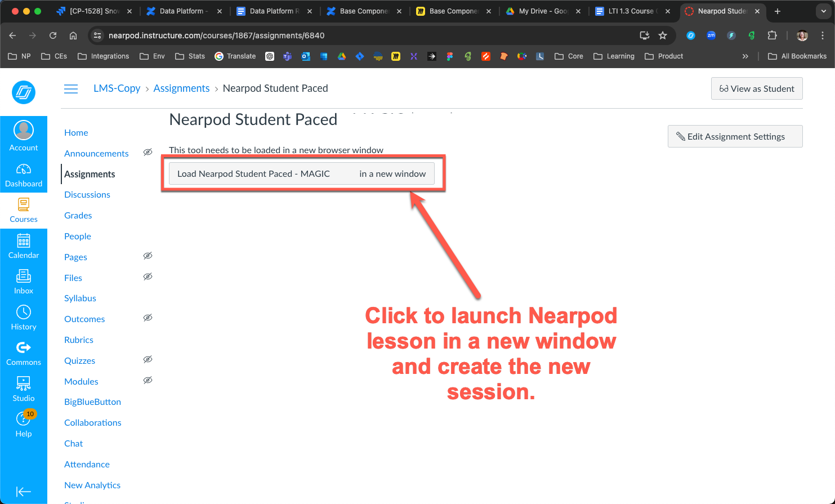Collapse the global navigation sidebar
835x504 pixels.
point(24,492)
